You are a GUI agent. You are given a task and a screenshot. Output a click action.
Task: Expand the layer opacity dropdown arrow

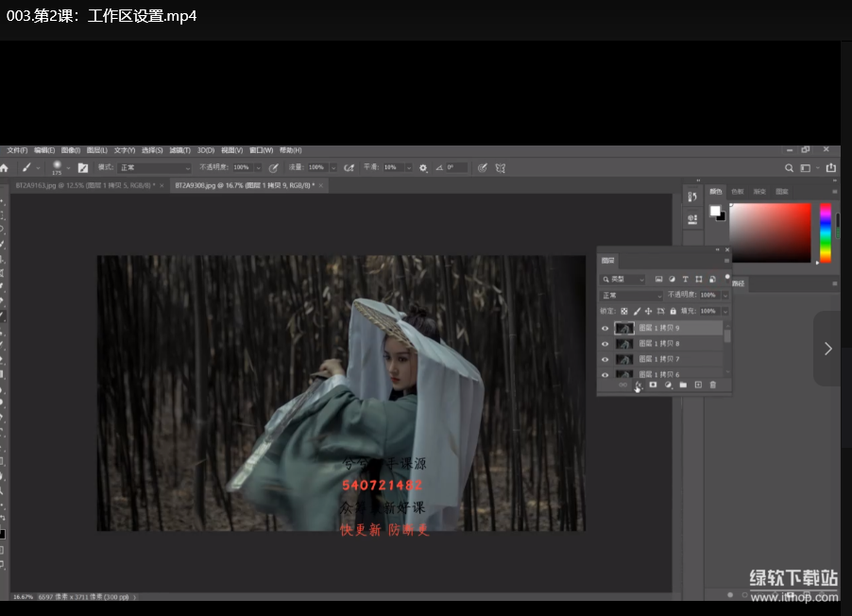point(724,295)
